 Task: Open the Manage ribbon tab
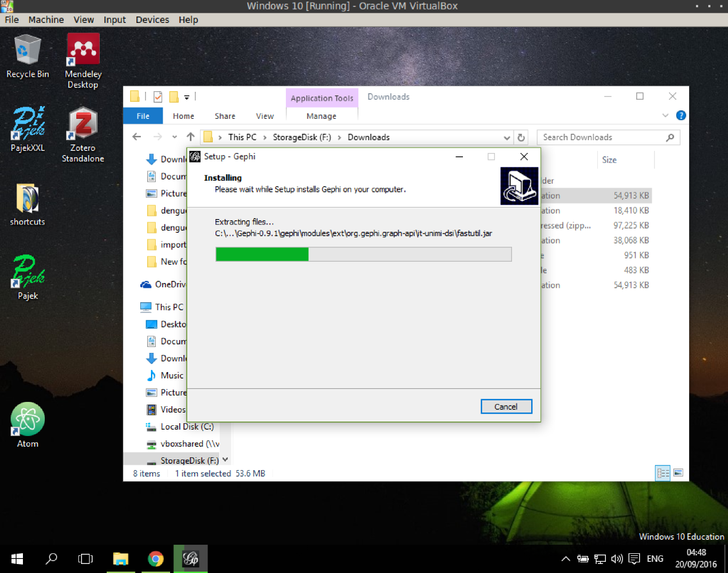tap(322, 116)
